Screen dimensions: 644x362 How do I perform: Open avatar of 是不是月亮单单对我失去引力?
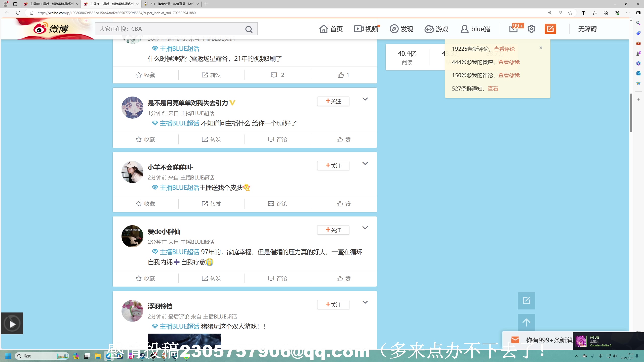pos(132,108)
